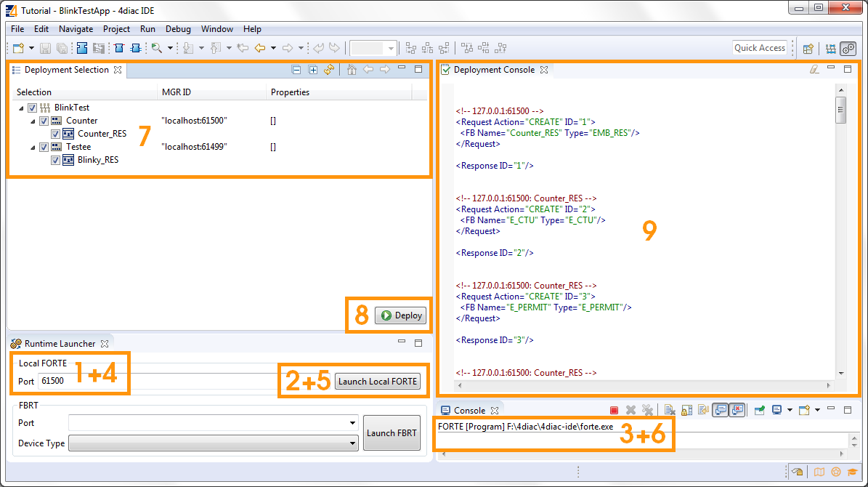Switch to the Deployment perspective gear icon
868x487 pixels.
(x=848, y=49)
